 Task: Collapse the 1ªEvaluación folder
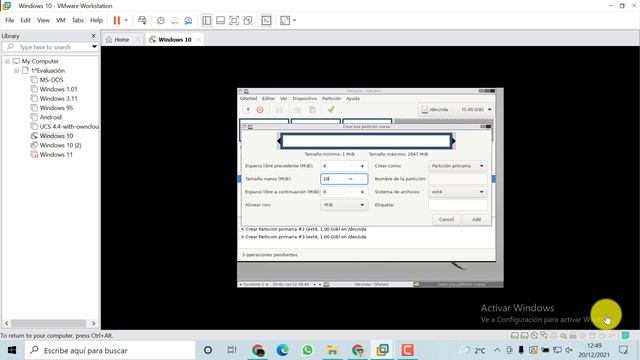click(x=17, y=71)
